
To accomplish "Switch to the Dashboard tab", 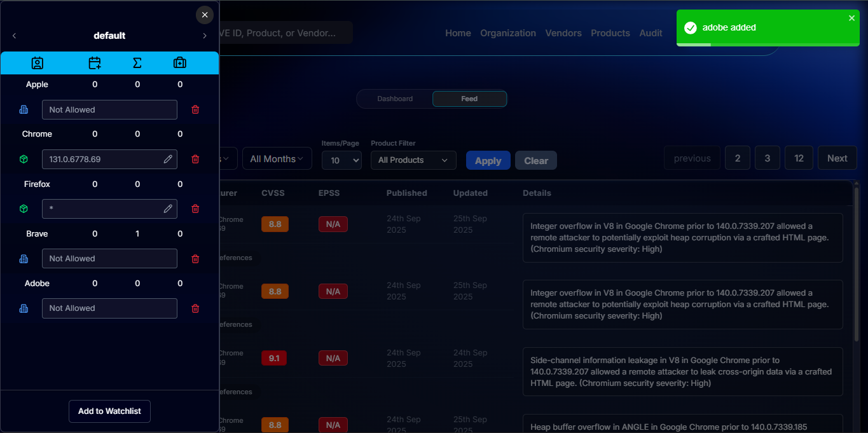I will (395, 99).
